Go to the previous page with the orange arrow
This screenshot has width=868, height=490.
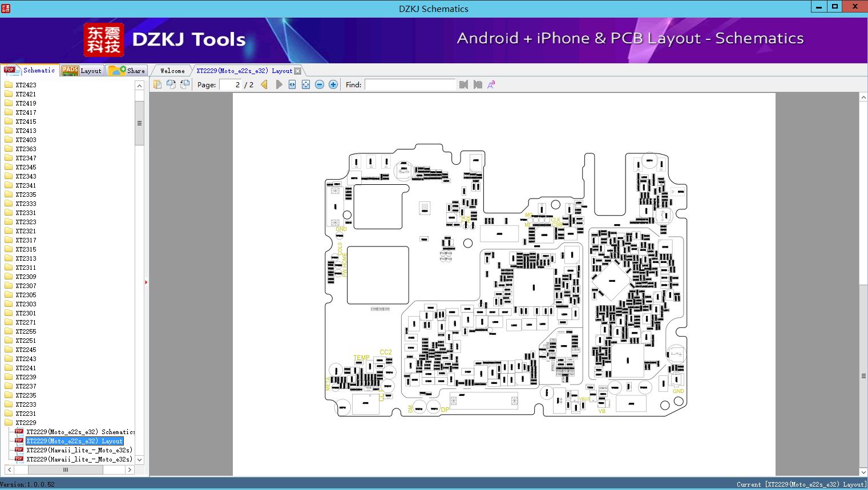tap(264, 84)
